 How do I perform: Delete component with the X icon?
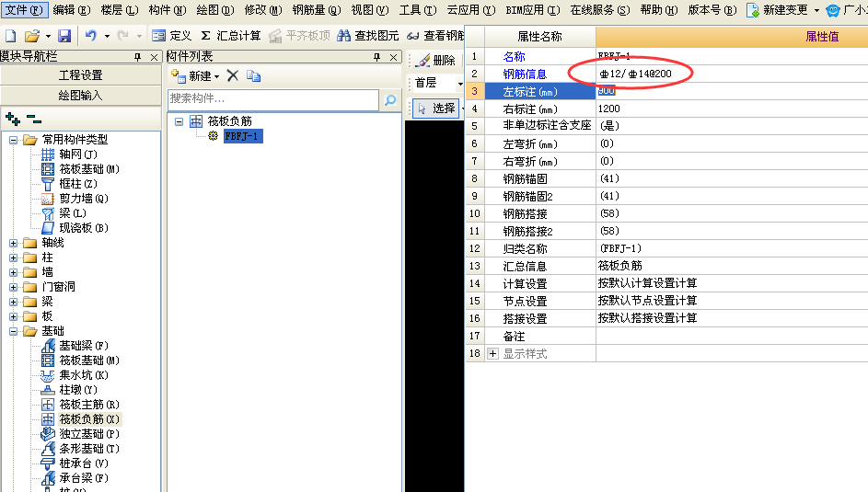point(233,75)
